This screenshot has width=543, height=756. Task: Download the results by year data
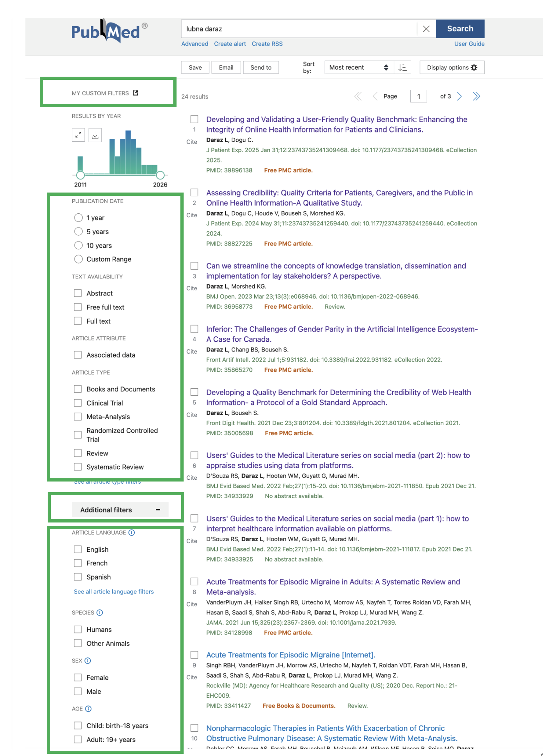[95, 135]
